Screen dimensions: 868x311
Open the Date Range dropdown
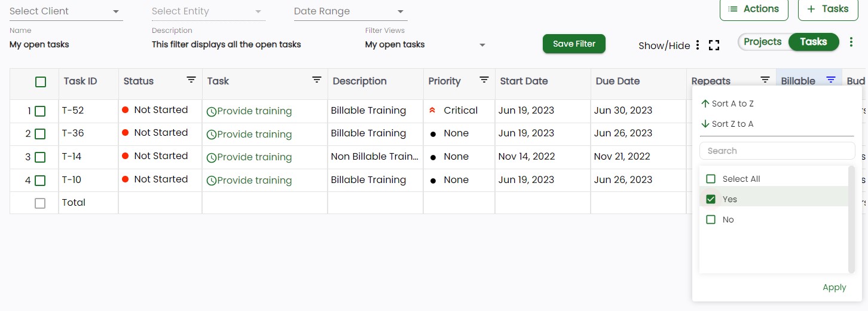coord(351,11)
